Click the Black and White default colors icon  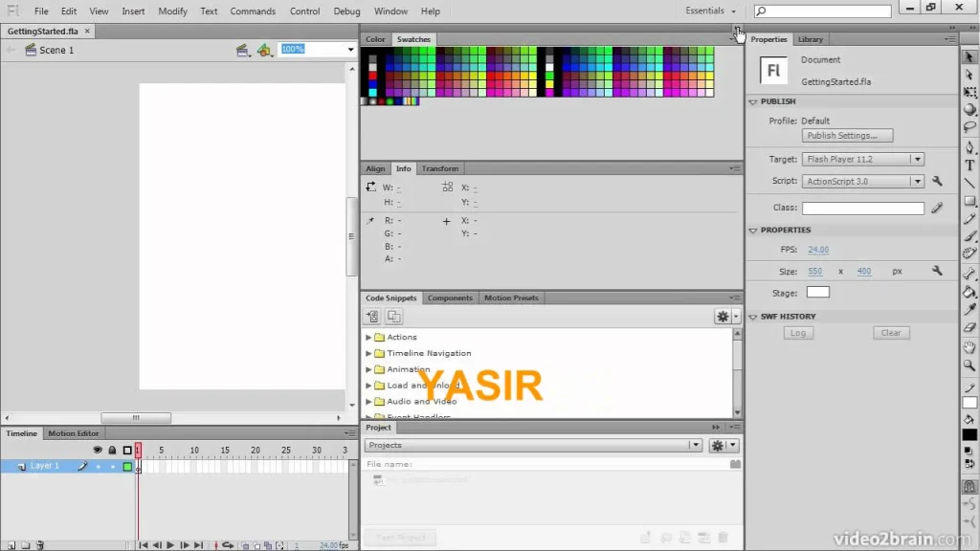(969, 451)
